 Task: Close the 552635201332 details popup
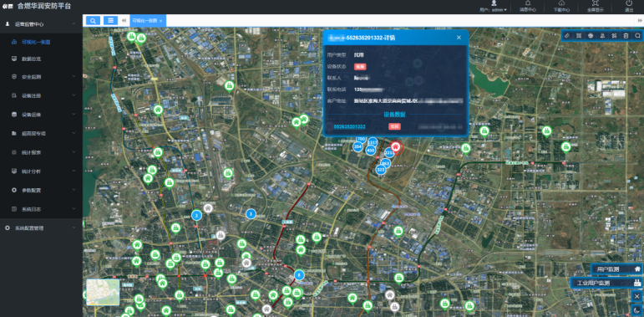(459, 38)
